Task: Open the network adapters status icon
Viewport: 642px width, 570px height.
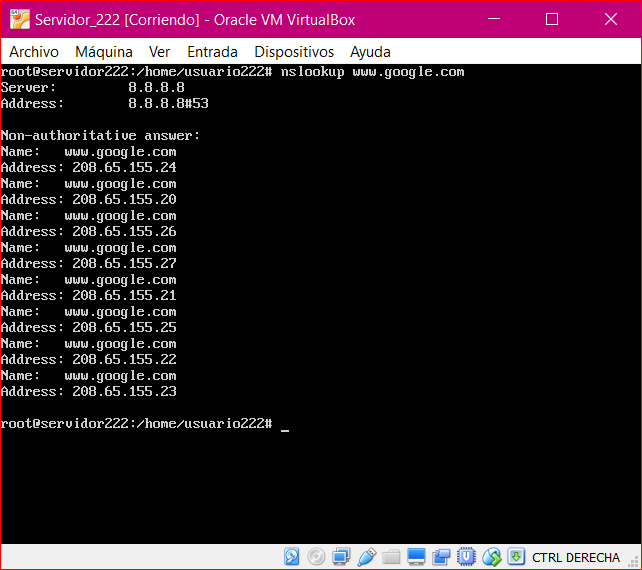Action: 341,557
